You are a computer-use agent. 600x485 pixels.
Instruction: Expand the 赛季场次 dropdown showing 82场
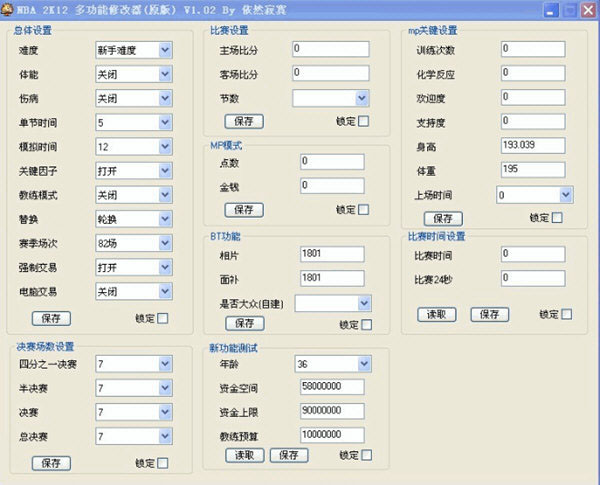(164, 243)
